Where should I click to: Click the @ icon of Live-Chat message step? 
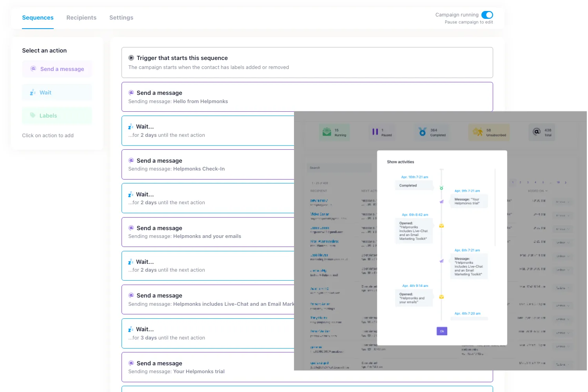pyautogui.click(x=131, y=295)
